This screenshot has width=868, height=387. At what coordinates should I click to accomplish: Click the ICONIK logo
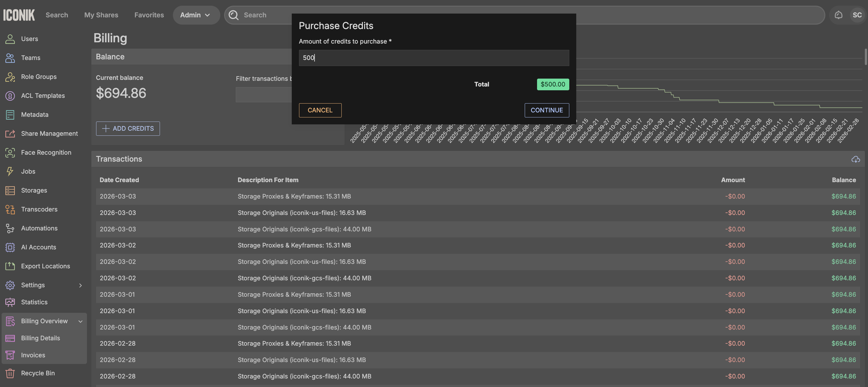19,15
